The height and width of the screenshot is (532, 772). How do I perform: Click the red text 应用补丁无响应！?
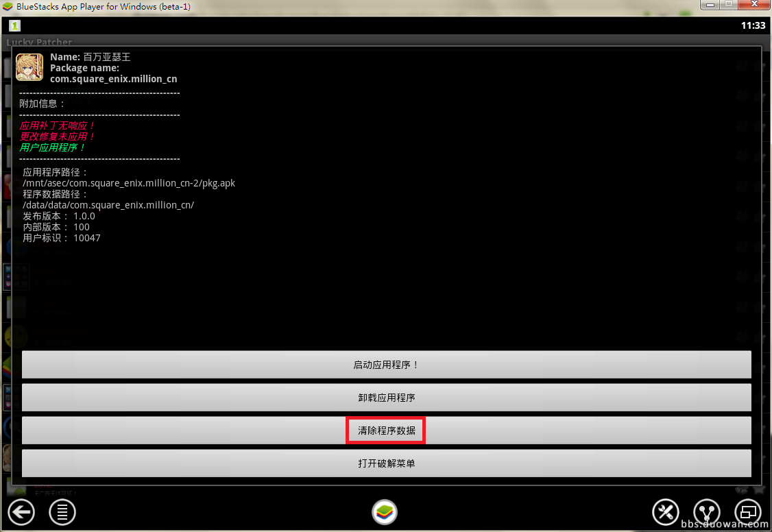pos(57,125)
